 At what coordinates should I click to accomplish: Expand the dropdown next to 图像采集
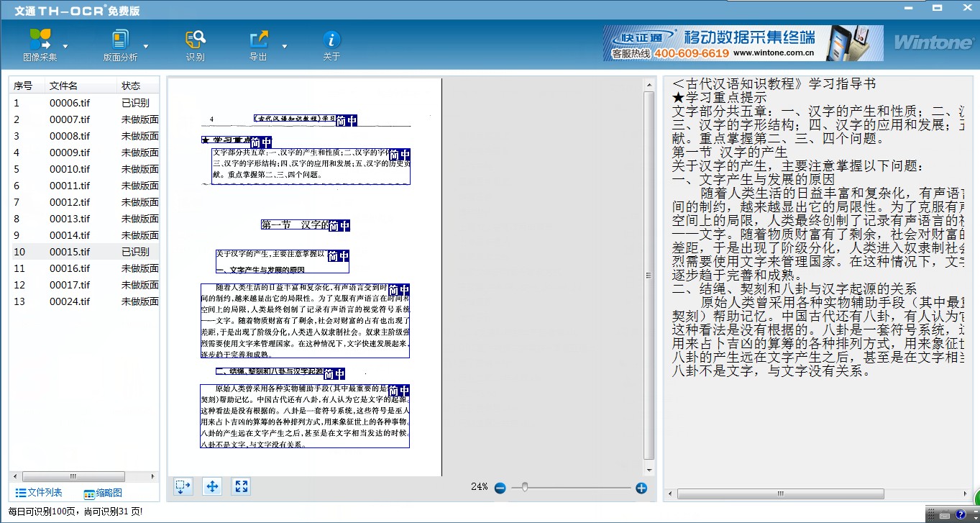point(66,47)
